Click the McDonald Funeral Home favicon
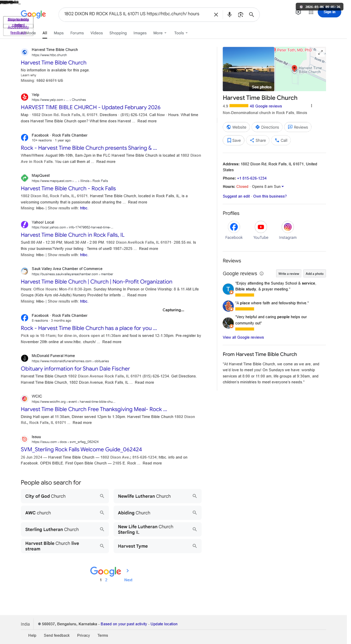 point(25,358)
